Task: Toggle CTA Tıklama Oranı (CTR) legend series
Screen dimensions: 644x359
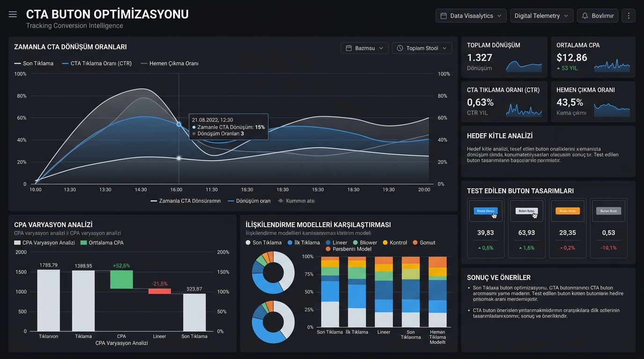Action: [97, 64]
